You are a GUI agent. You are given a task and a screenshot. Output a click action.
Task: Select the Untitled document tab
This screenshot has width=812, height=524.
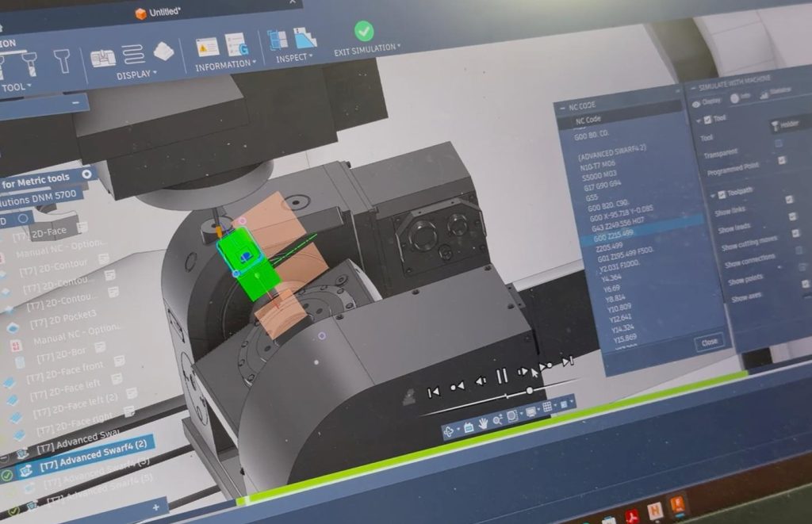(x=159, y=12)
